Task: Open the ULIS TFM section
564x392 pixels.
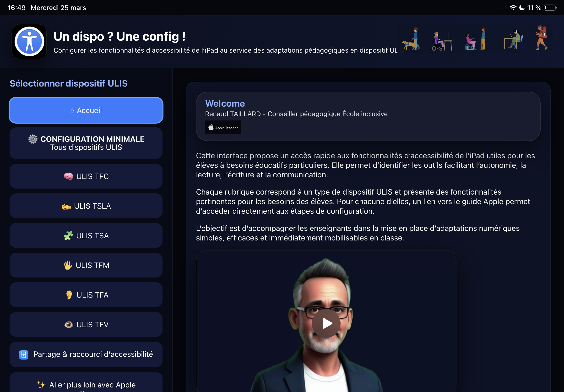Action: coord(86,265)
